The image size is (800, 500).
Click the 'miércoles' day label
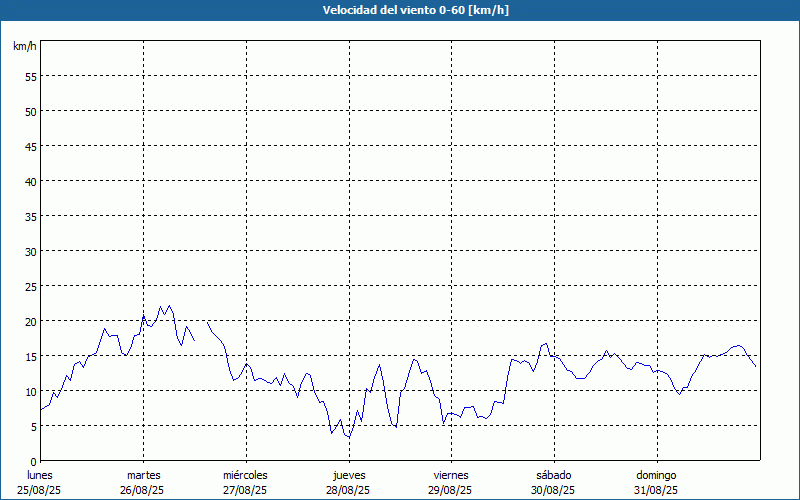point(245,475)
